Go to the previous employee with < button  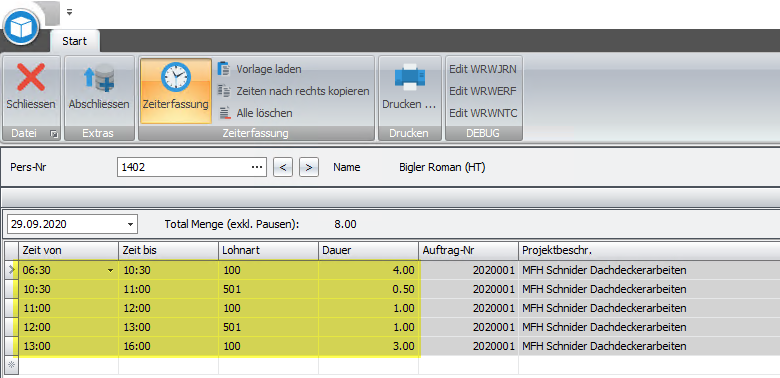[x=283, y=168]
